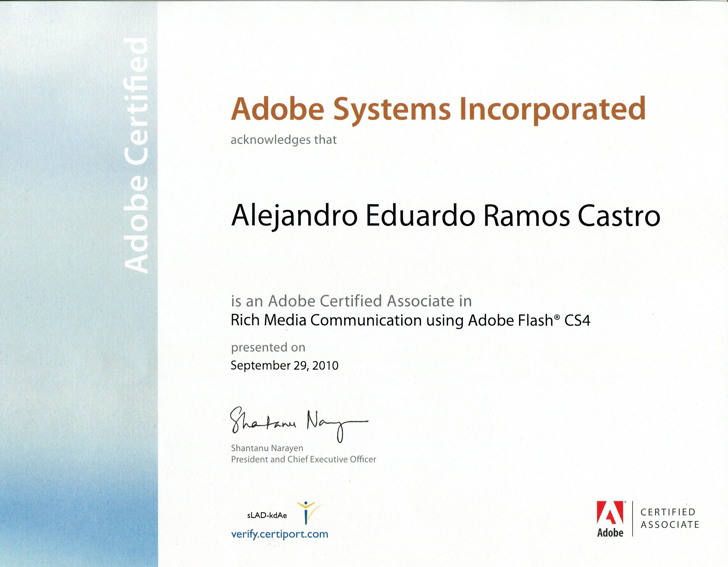This screenshot has height=567, width=728.
Task: Click the CERTIFIED ASSOCIATE badge text
Action: (669, 518)
